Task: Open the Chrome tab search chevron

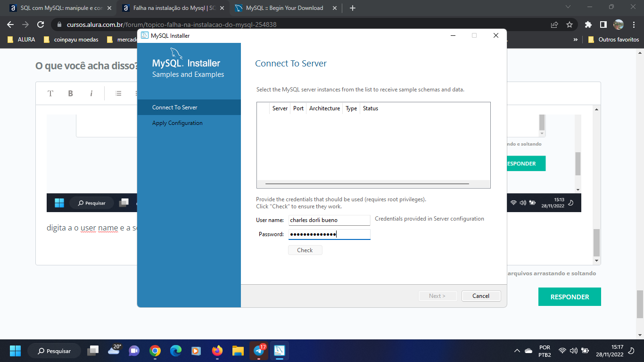Action: (568, 7)
